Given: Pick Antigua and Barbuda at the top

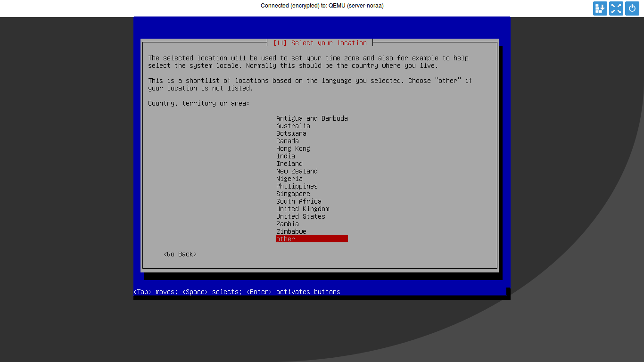Looking at the screenshot, I should (x=312, y=118).
